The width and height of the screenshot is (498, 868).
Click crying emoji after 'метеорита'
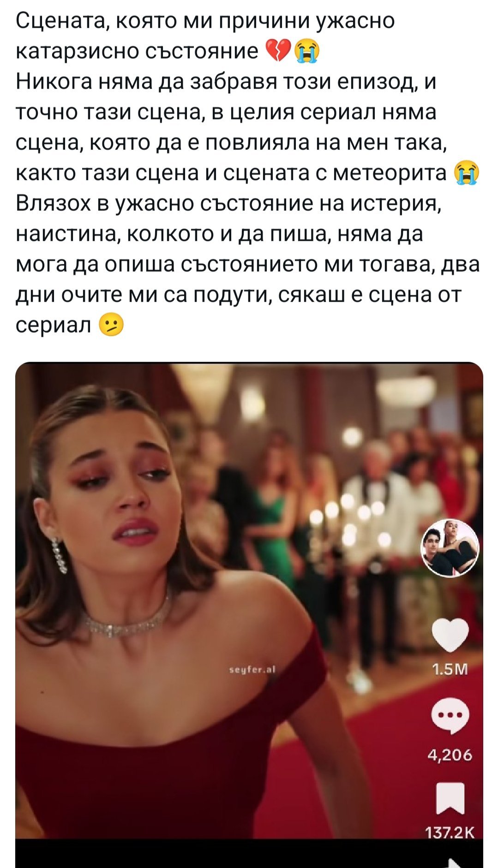(466, 173)
